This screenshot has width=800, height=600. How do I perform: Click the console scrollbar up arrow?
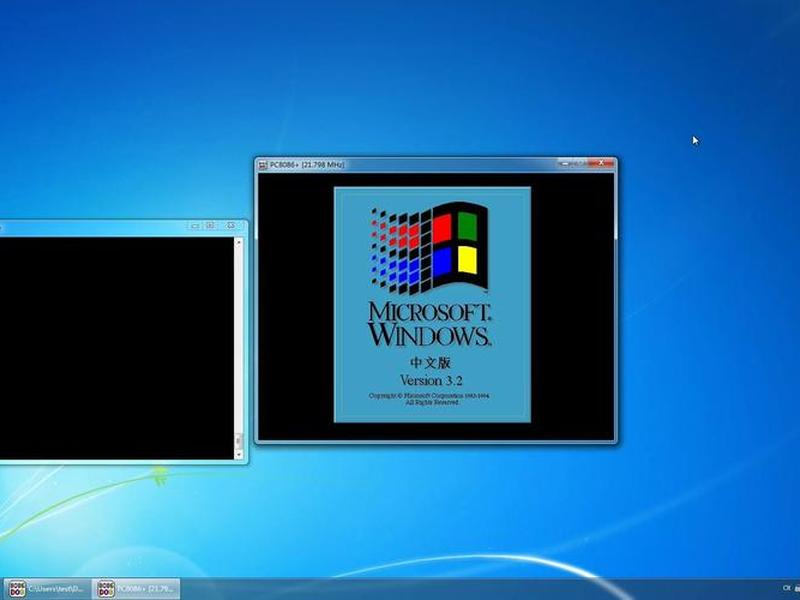click(238, 243)
